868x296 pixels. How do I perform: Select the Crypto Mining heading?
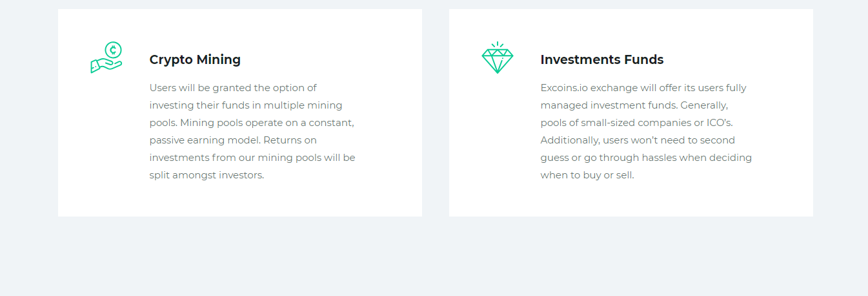tap(195, 59)
